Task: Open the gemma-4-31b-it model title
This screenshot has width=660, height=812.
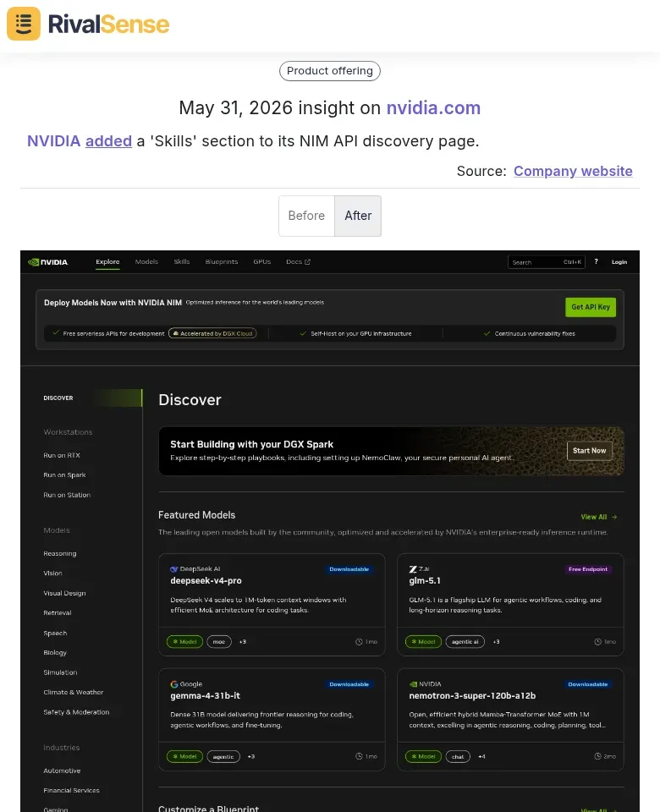Action: (205, 696)
